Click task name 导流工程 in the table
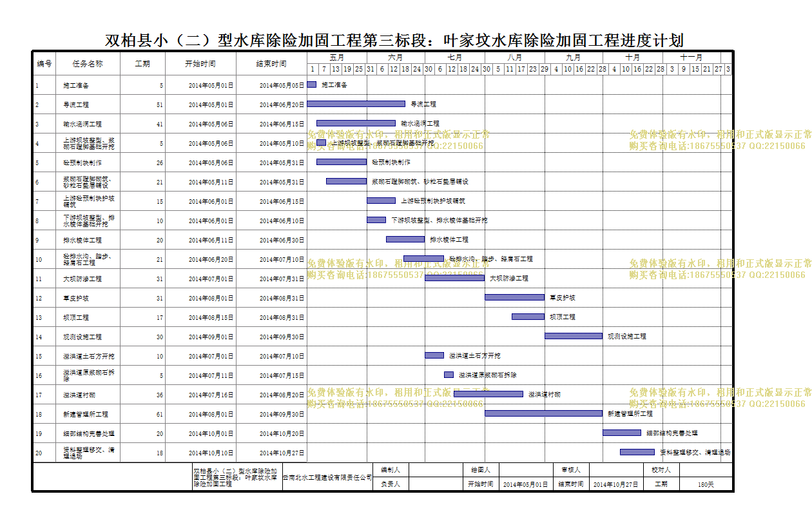812x523 pixels. 76,104
